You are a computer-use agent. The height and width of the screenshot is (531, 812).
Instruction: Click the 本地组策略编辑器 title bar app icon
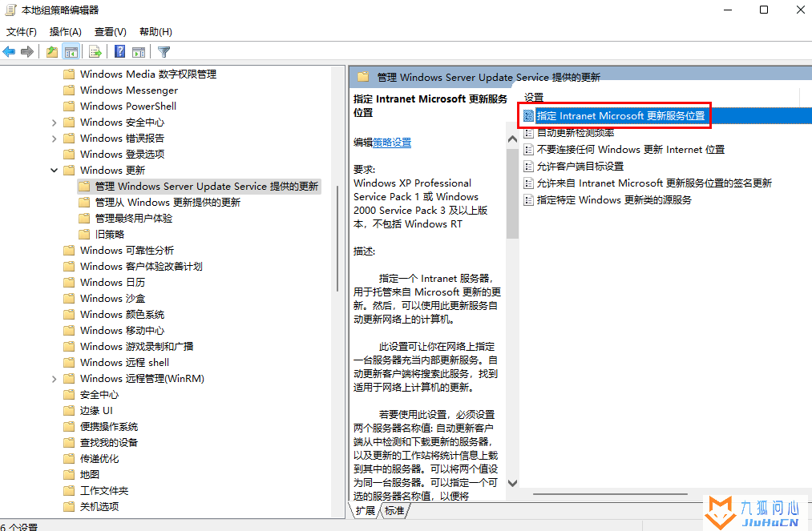pyautogui.click(x=10, y=10)
